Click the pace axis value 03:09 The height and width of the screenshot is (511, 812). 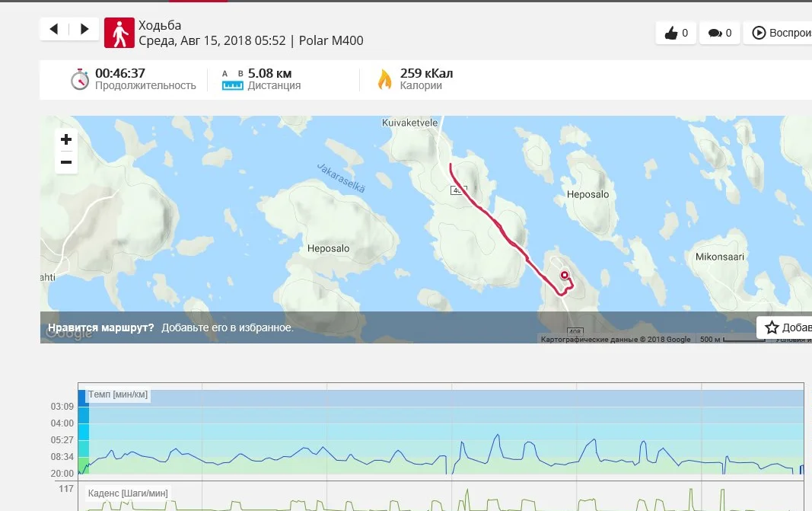pyautogui.click(x=62, y=407)
